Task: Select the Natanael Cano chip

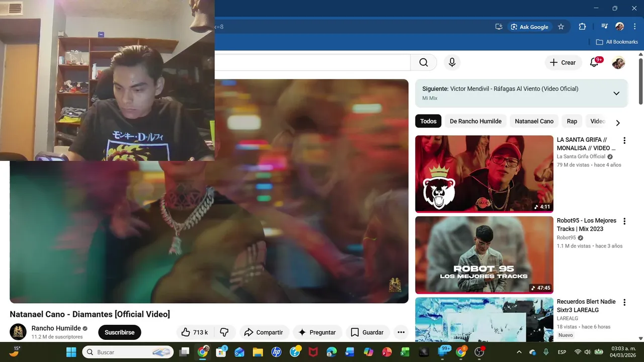Action: coord(534,121)
